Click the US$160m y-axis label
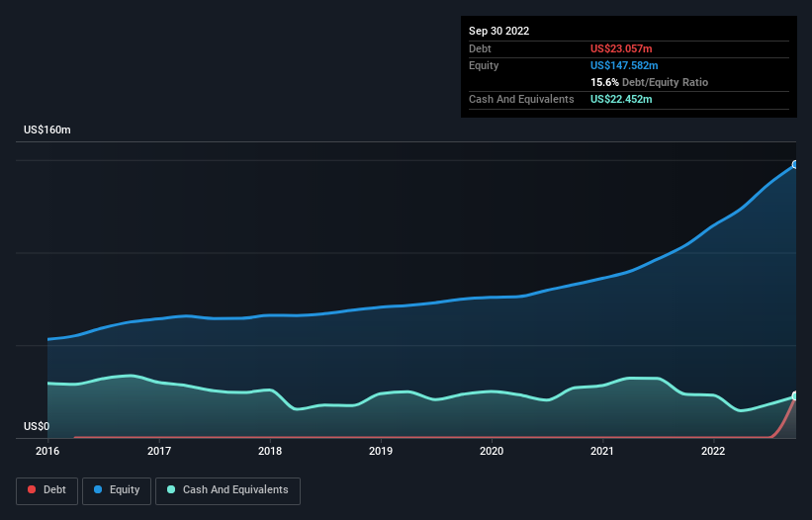Screen dimensions: 812x520 (47, 130)
